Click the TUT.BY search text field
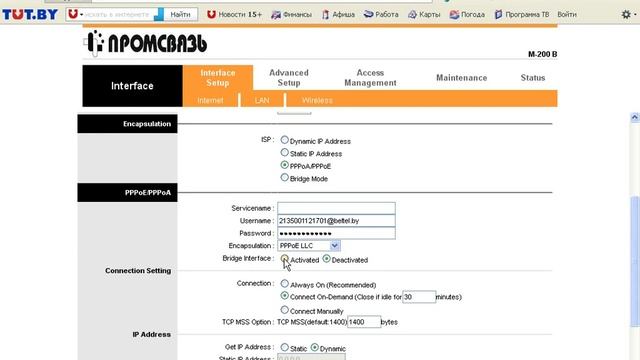 click(118, 14)
